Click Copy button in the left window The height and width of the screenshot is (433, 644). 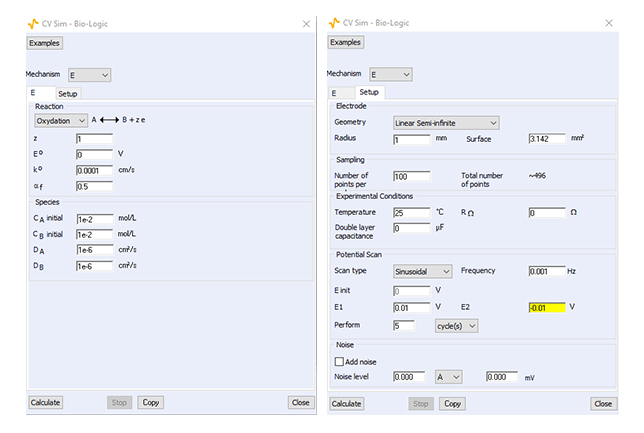pyautogui.click(x=150, y=402)
